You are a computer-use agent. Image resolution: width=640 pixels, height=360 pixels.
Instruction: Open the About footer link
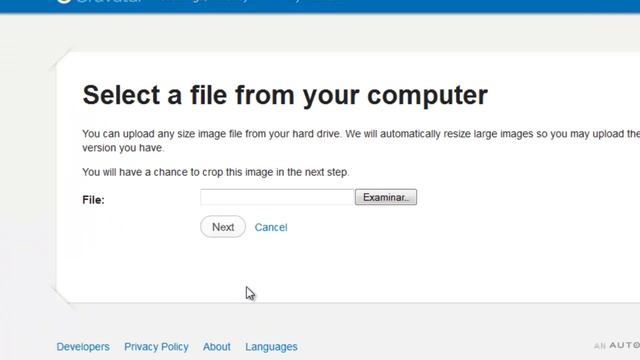tap(217, 347)
